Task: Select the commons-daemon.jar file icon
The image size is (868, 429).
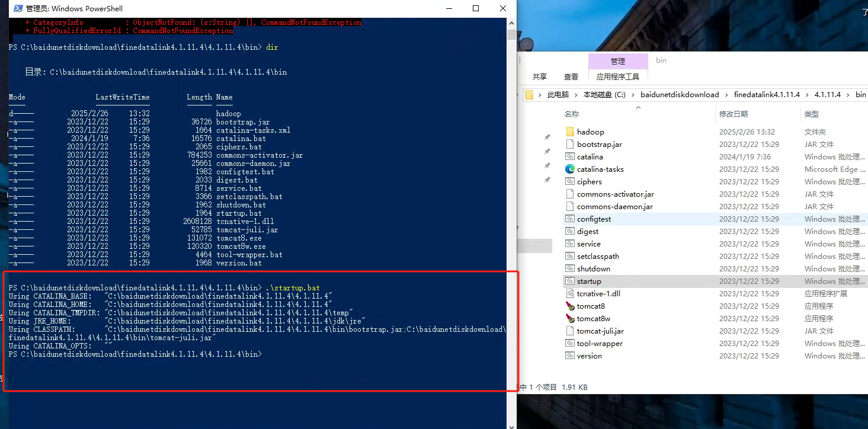Action: pyautogui.click(x=570, y=206)
